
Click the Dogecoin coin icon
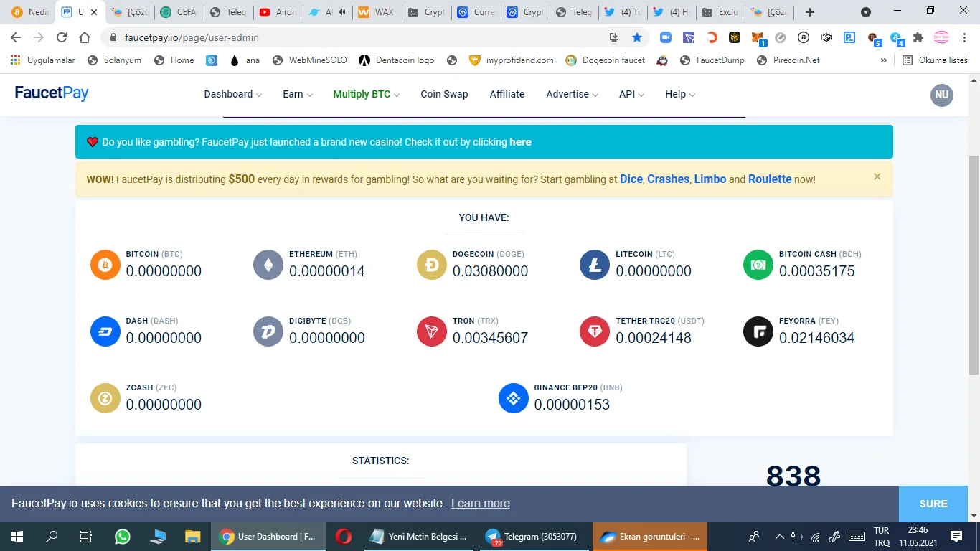(432, 265)
